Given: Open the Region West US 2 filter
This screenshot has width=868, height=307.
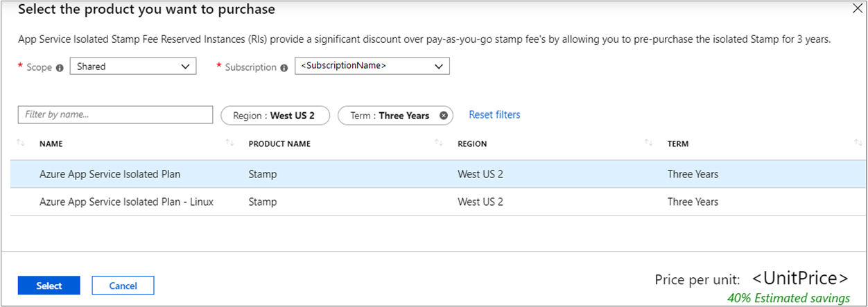Looking at the screenshot, I should coord(274,116).
